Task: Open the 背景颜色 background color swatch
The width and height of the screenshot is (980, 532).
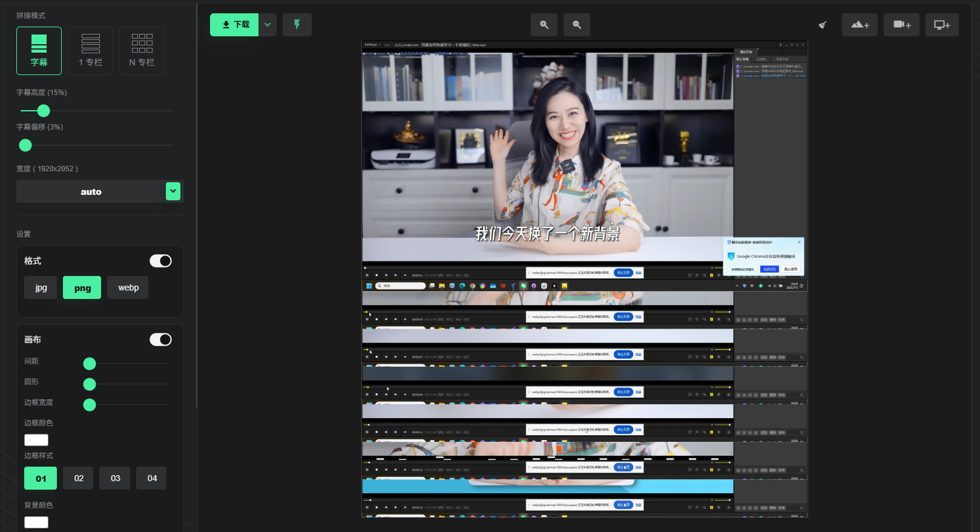Action: click(x=36, y=522)
